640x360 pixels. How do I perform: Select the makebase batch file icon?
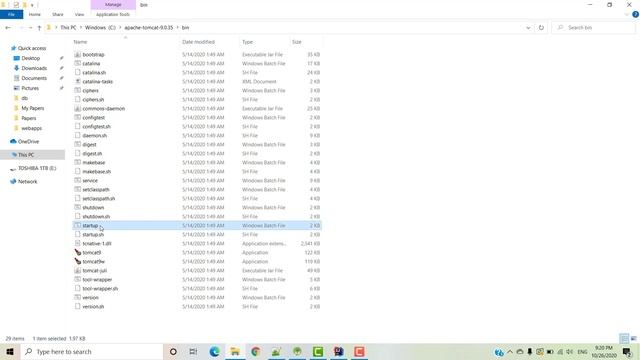click(x=78, y=162)
